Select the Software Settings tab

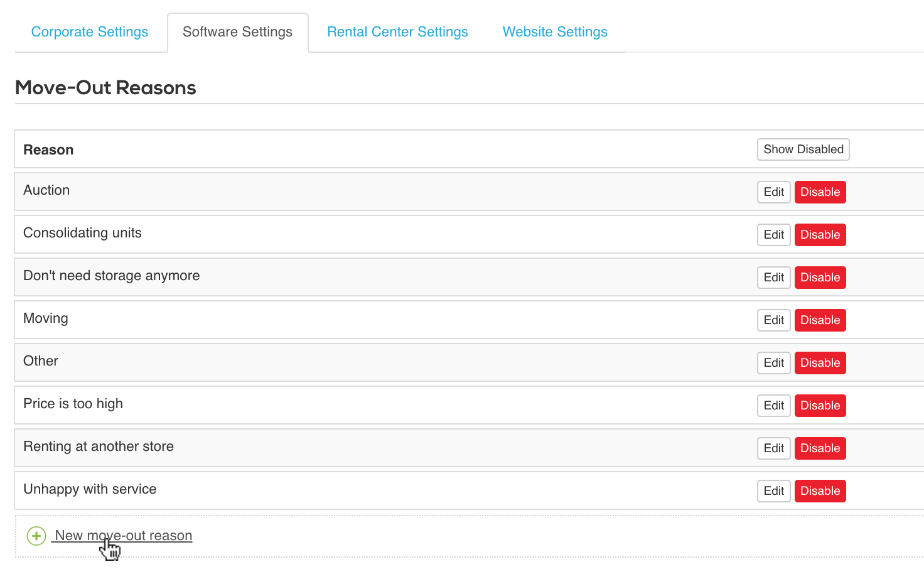(237, 32)
